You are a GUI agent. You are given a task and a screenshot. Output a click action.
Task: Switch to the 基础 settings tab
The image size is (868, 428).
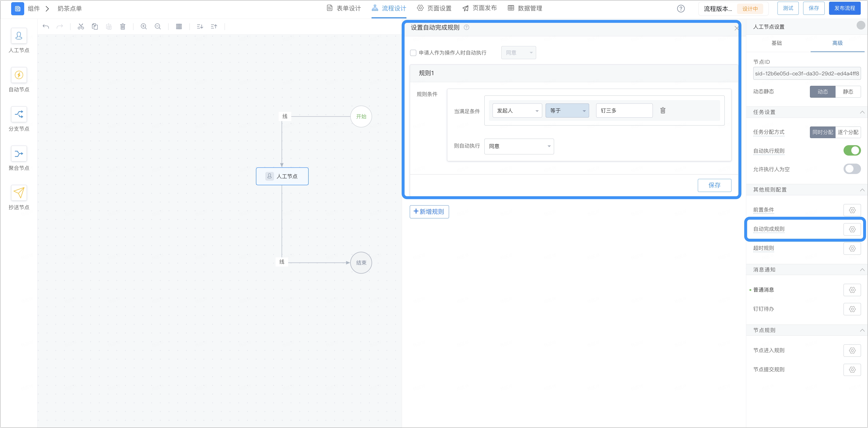coord(777,43)
